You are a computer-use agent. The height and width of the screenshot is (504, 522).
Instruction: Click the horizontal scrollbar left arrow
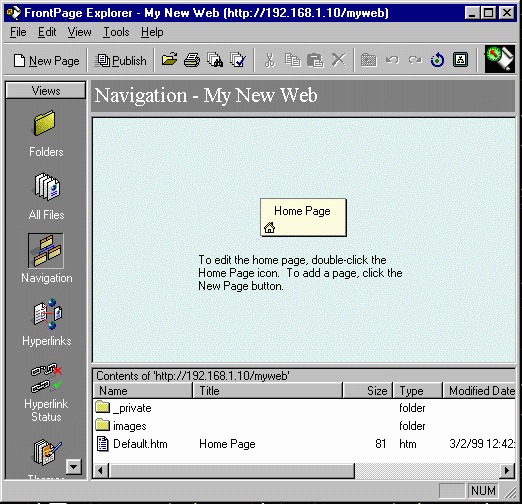(x=100, y=471)
